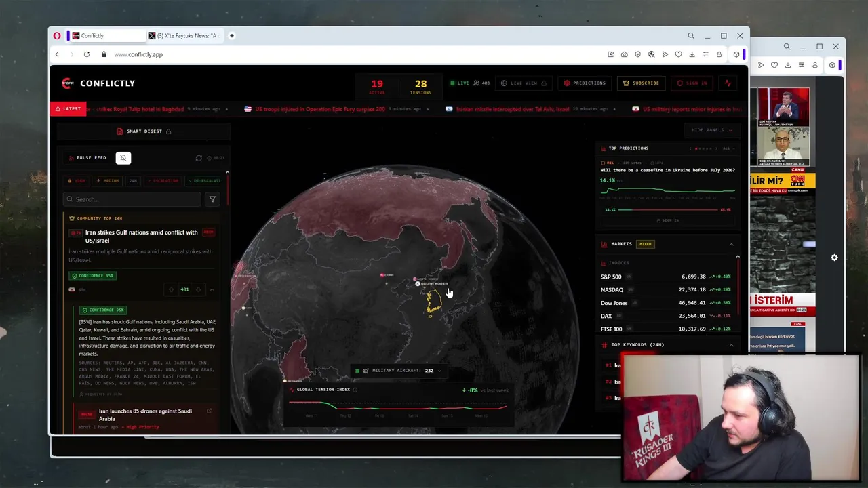Toggle the Military Aircraft layer green indicator

[357, 371]
